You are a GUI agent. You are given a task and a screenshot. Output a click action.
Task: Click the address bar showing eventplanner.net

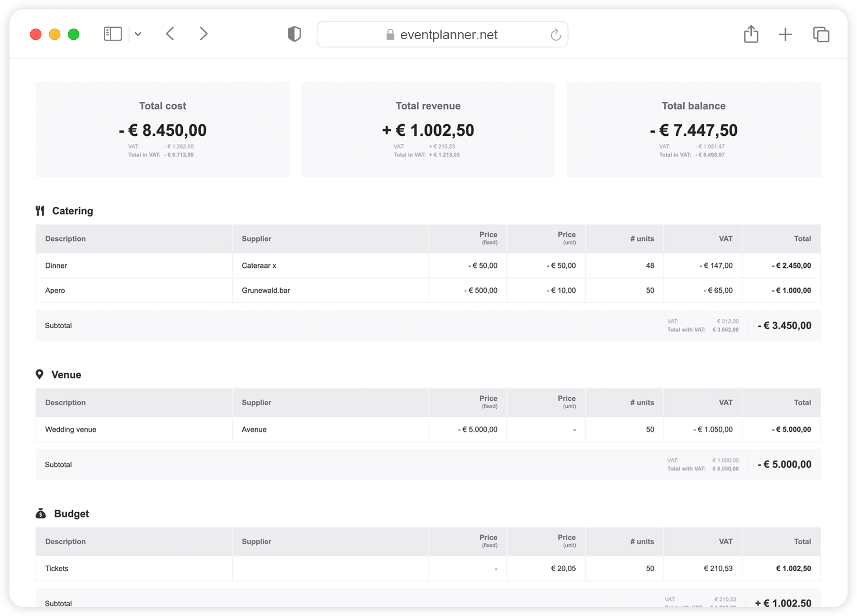pyautogui.click(x=449, y=34)
